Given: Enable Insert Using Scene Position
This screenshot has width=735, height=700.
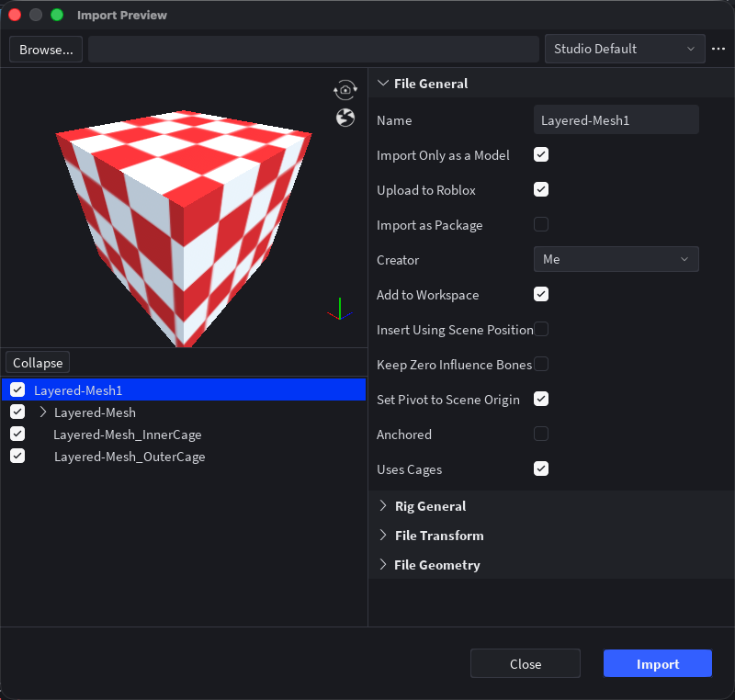Looking at the screenshot, I should (x=541, y=330).
